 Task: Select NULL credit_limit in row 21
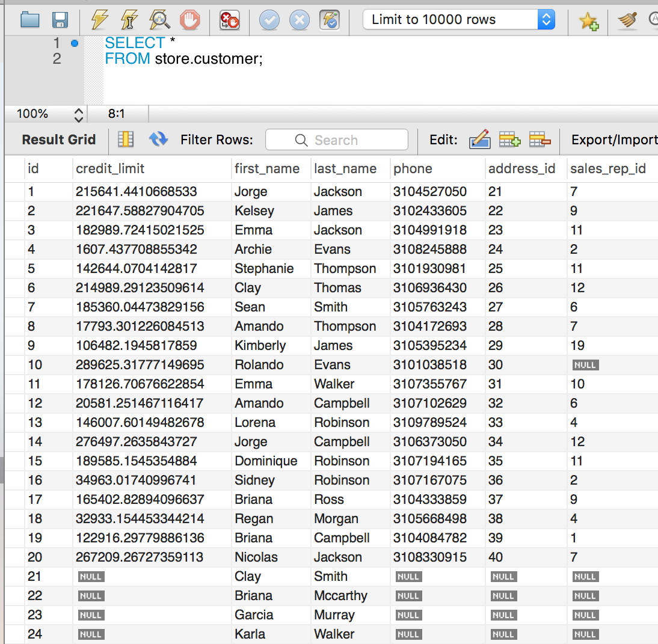pos(91,577)
